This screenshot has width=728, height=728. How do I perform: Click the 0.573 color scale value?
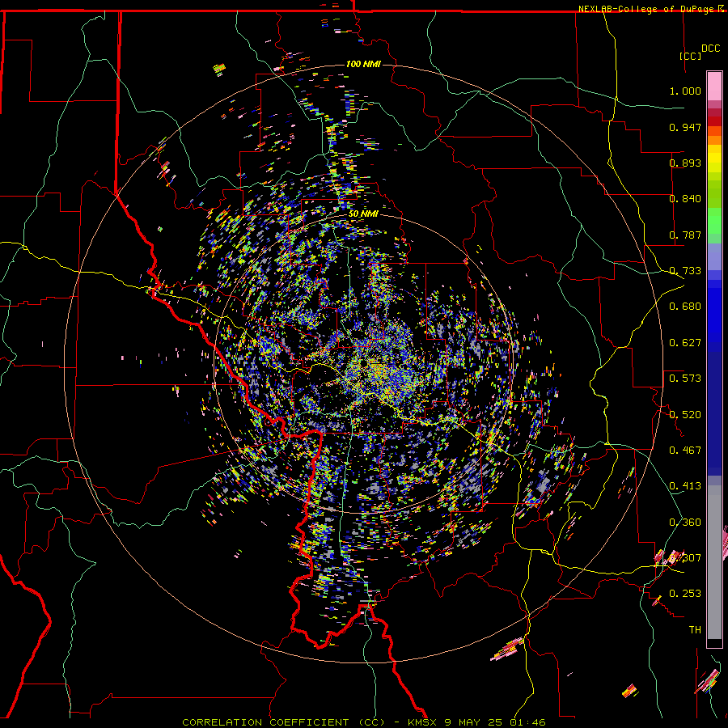pyautogui.click(x=685, y=379)
